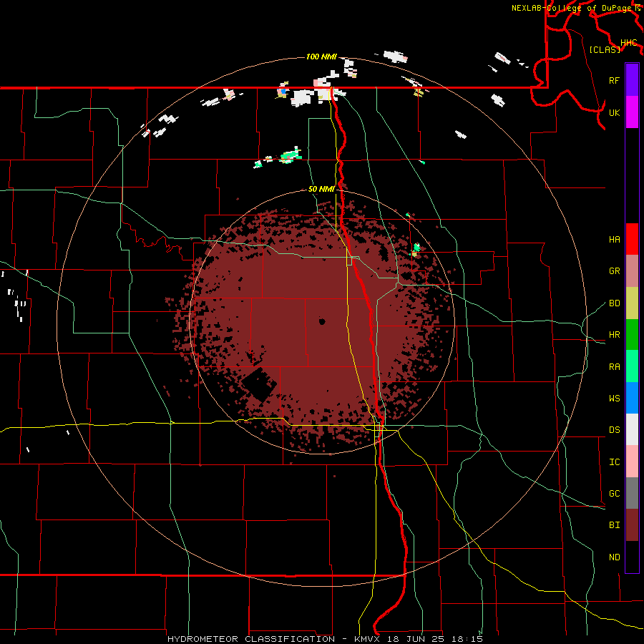
Task: Click the GR legend color swatch
Action: pos(632,271)
